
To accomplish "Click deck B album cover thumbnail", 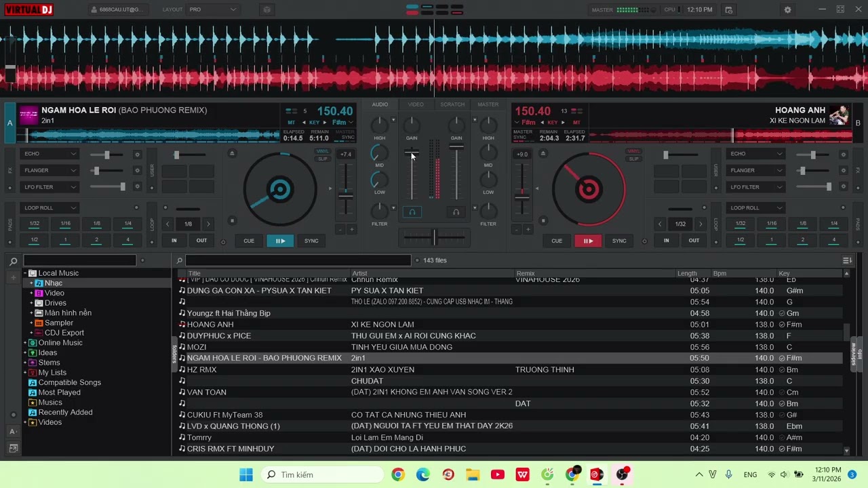I will coord(839,115).
